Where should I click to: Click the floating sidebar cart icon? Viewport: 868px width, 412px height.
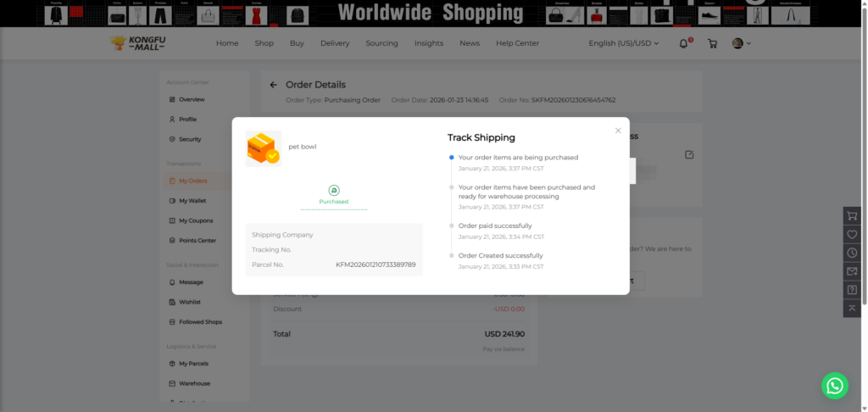tap(852, 215)
